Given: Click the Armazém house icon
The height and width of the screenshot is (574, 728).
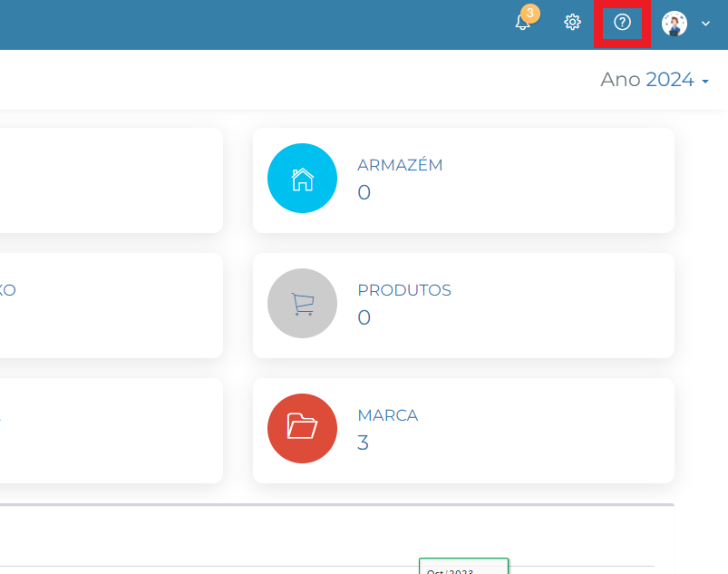Looking at the screenshot, I should tap(302, 179).
